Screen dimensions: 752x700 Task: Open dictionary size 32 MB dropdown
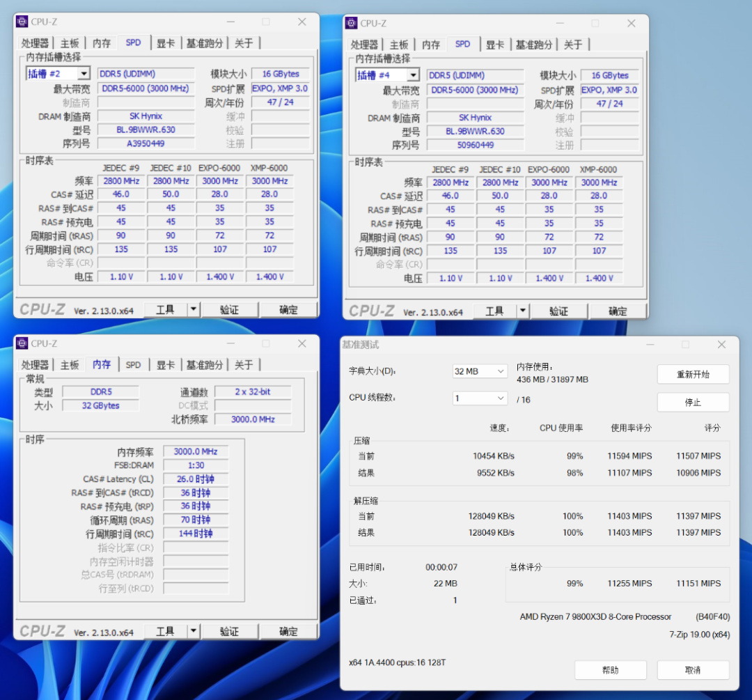480,371
